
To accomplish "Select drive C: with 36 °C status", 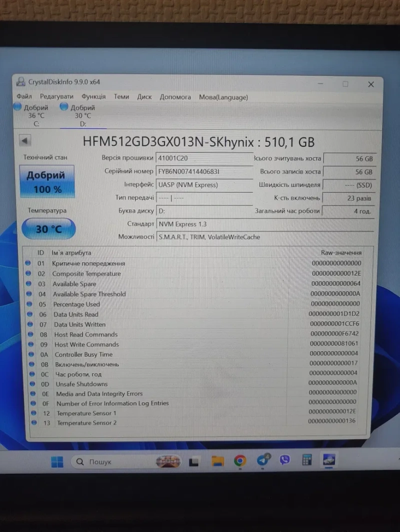I will pyautogui.click(x=31, y=115).
